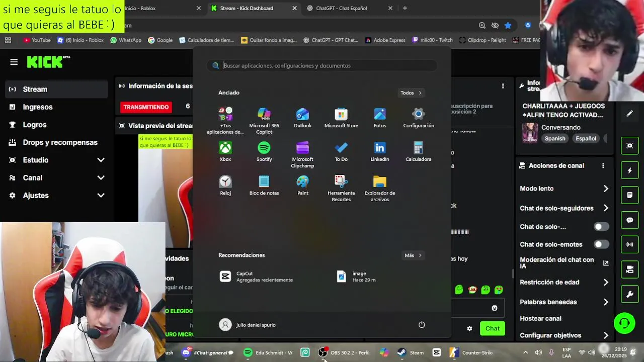
Task: Open the green headset support button
Action: 624,323
